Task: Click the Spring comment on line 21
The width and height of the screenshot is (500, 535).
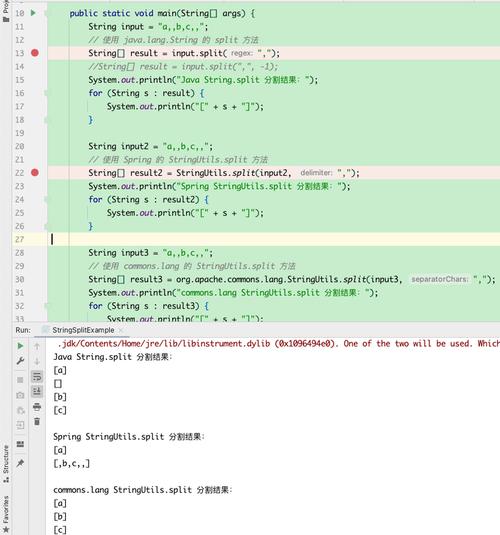Action: (178, 160)
